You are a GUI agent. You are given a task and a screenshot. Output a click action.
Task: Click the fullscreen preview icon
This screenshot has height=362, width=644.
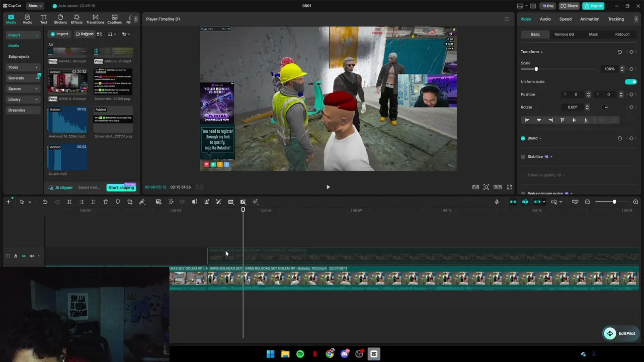509,187
